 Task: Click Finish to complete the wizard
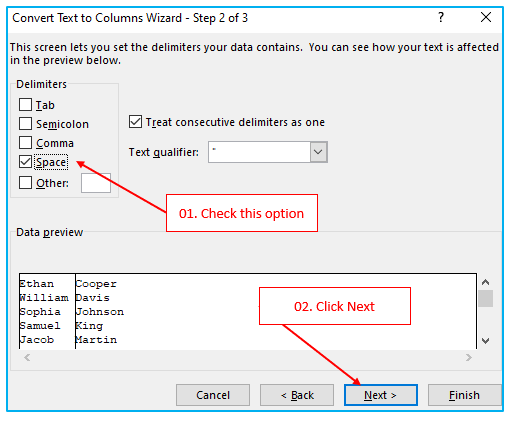point(464,395)
